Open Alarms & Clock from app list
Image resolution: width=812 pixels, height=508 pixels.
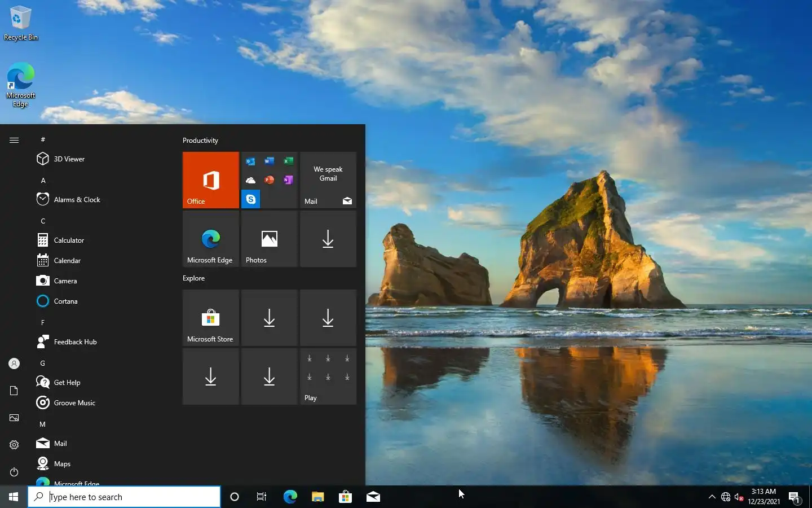point(101,200)
